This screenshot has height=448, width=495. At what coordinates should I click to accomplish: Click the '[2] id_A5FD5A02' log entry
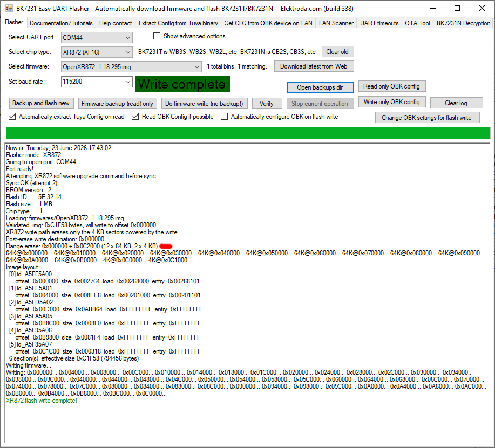click(31, 302)
